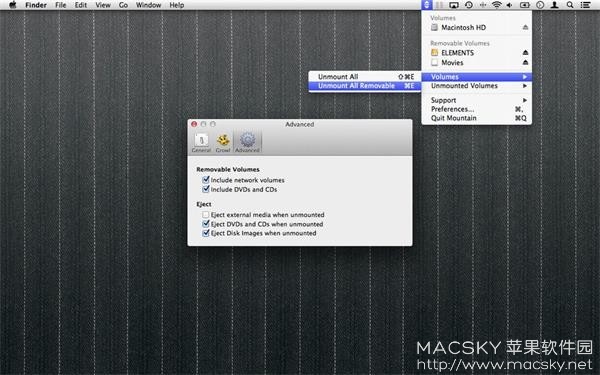Open the Edit menu
The image size is (600, 375).
[81, 5]
